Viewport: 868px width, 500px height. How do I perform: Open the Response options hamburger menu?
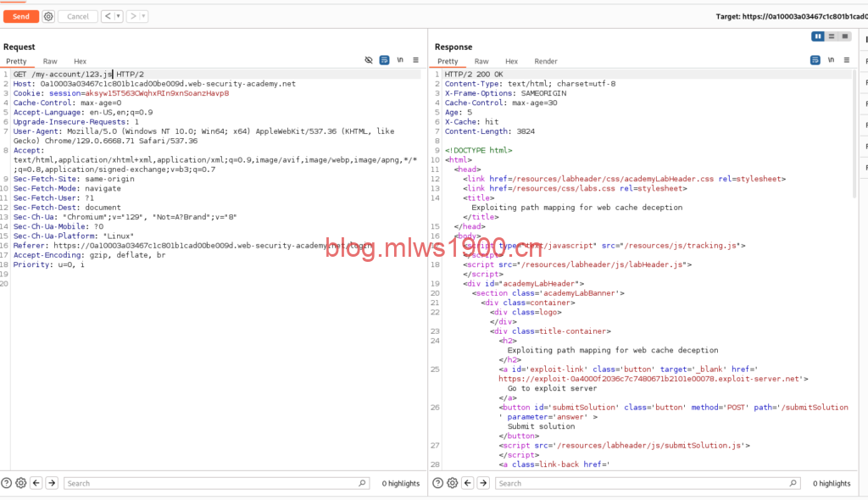(x=847, y=60)
